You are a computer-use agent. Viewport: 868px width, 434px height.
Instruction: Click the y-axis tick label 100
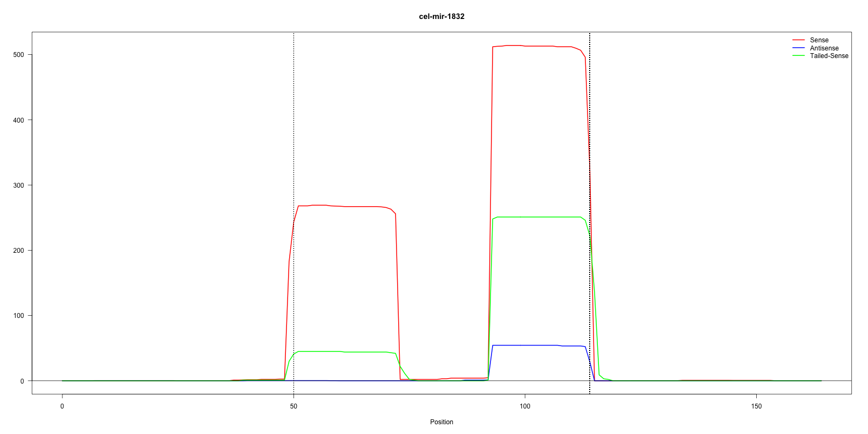pyautogui.click(x=19, y=316)
